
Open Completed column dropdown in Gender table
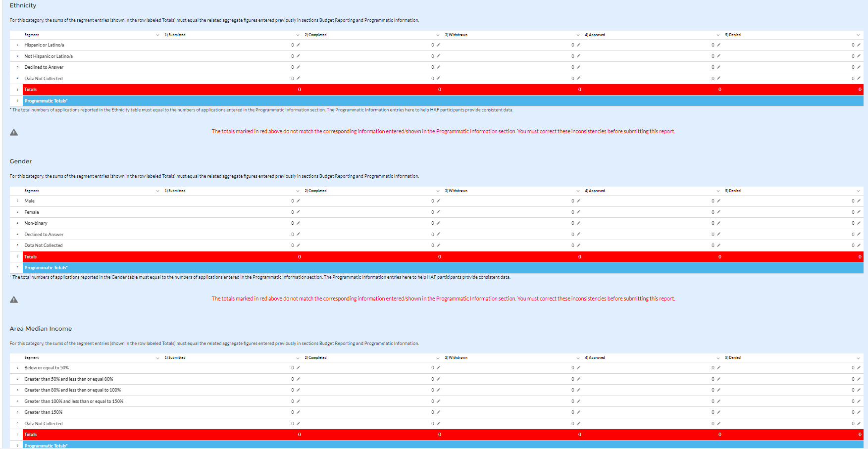pos(438,191)
